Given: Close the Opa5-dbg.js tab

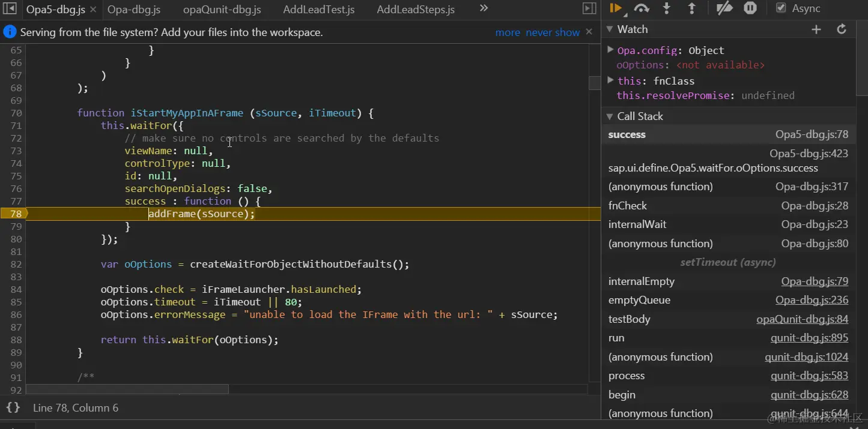Looking at the screenshot, I should [x=93, y=10].
